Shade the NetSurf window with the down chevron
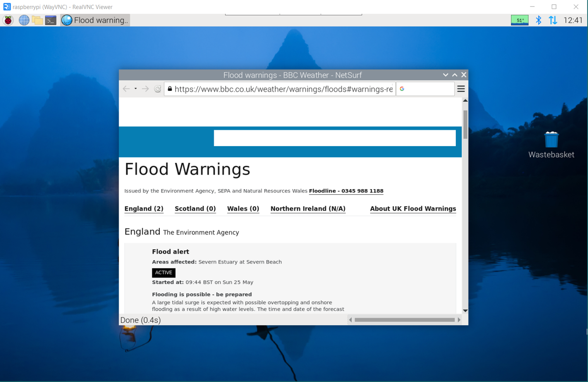 tap(445, 75)
